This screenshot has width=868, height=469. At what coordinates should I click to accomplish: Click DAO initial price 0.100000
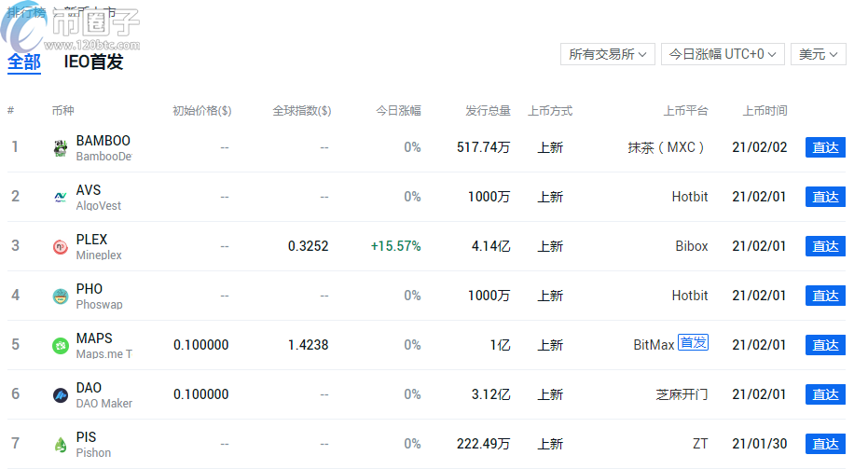tap(201, 394)
